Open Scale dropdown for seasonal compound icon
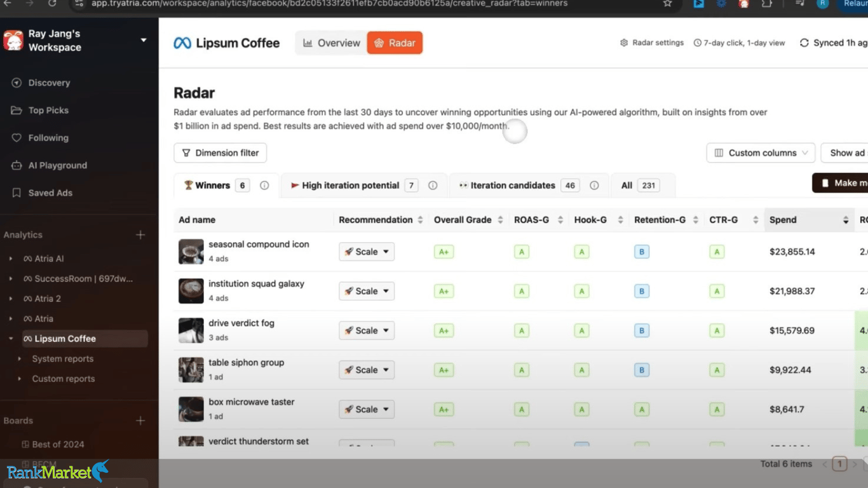Viewport: 868px width, 488px height. coord(367,252)
